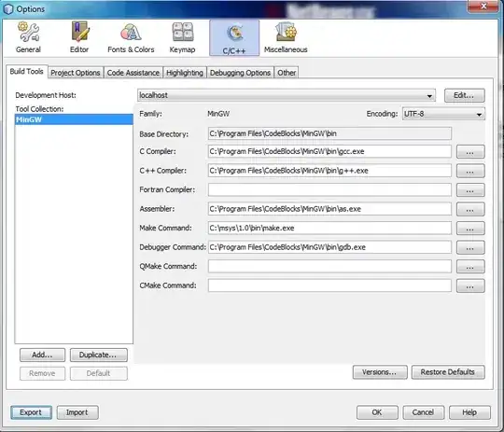Click the empty CMake Command field
Viewport: 504px width, 432px height.
tap(329, 286)
